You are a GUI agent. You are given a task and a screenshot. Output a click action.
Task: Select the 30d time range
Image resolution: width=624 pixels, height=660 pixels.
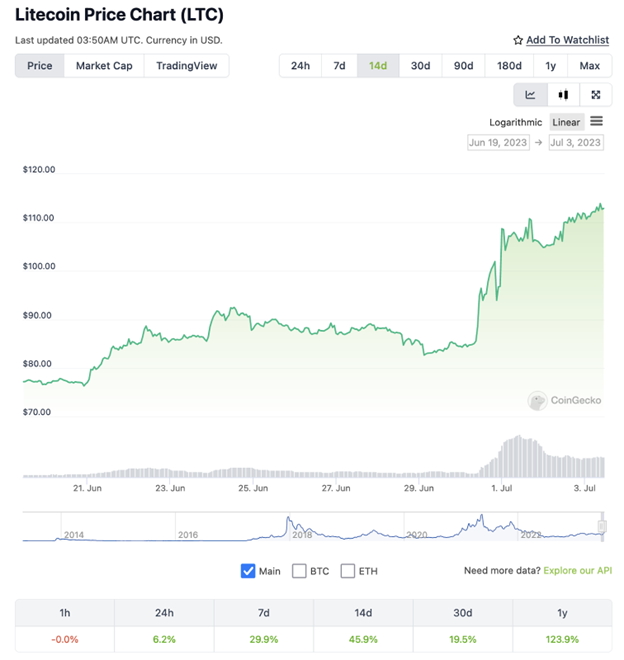point(421,66)
